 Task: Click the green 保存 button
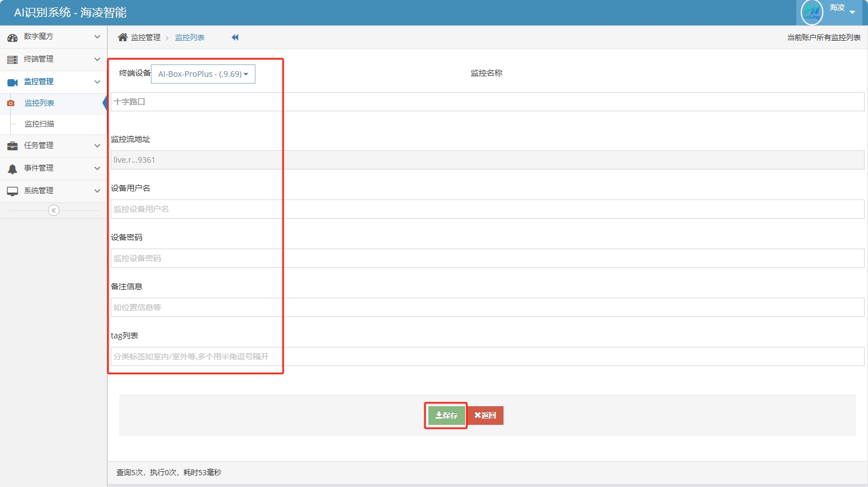tap(446, 415)
